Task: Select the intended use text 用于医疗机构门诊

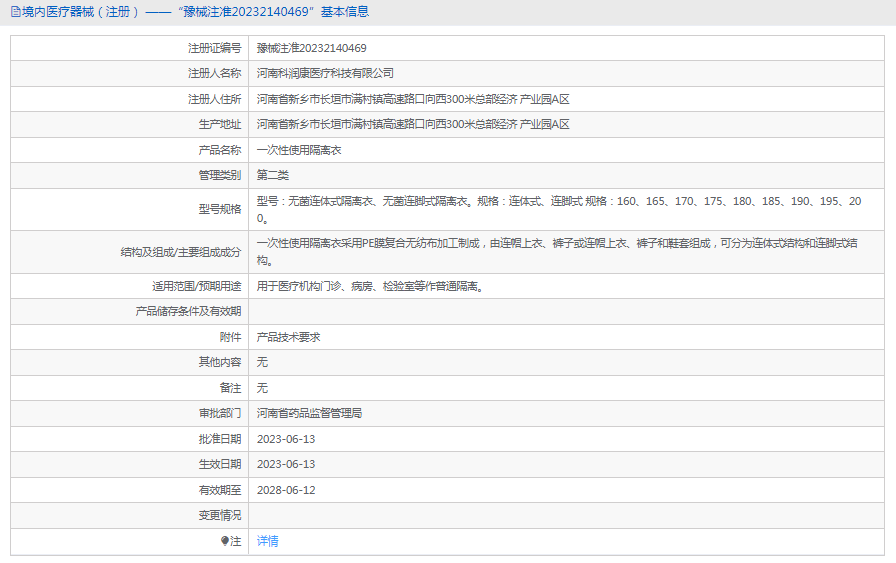Action: tap(371, 286)
